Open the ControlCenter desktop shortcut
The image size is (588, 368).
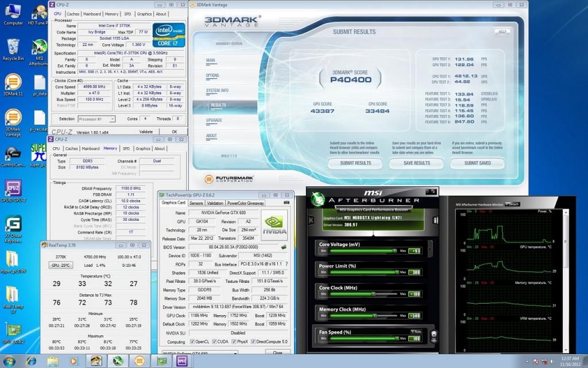(x=13, y=156)
